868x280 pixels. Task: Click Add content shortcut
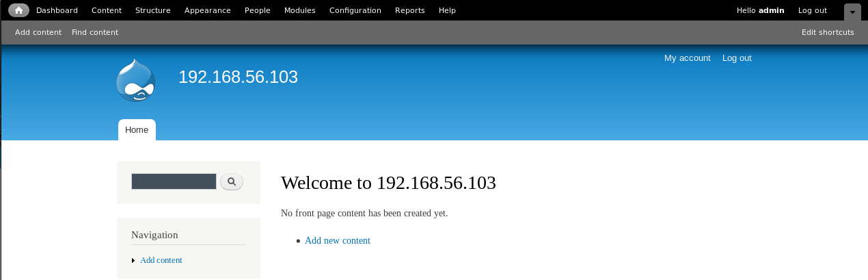pos(38,32)
